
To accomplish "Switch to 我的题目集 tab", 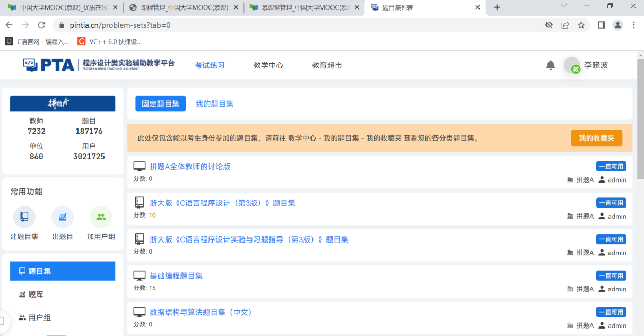I will 214,104.
